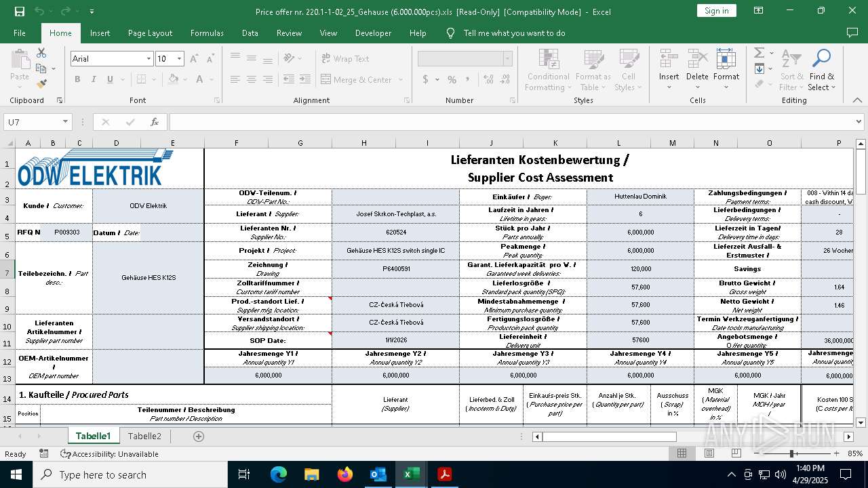Expand the formula bar chevron

tap(859, 122)
